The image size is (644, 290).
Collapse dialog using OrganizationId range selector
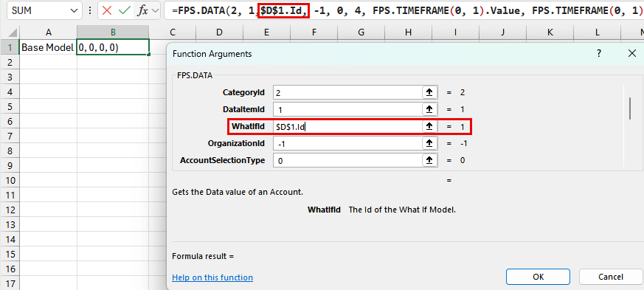tap(429, 143)
